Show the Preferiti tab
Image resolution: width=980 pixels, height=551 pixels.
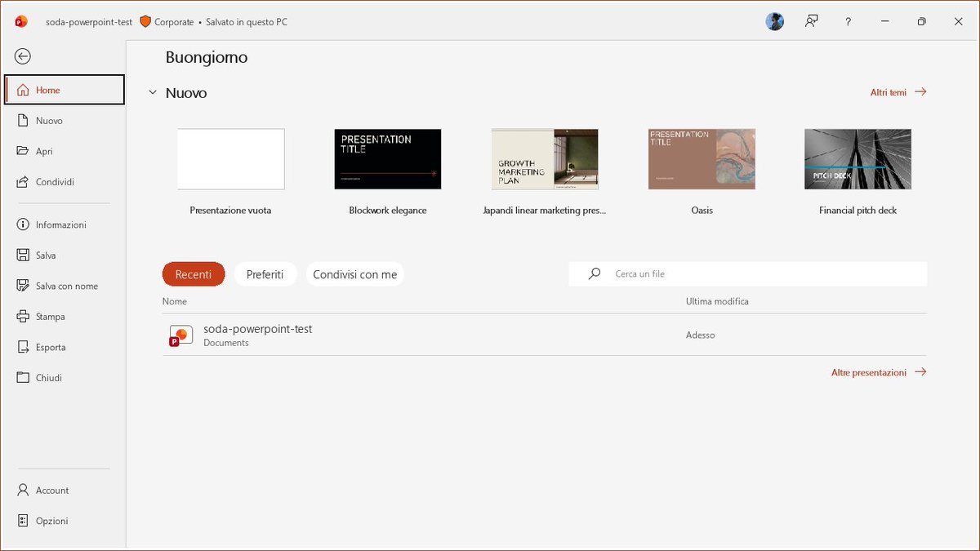265,274
